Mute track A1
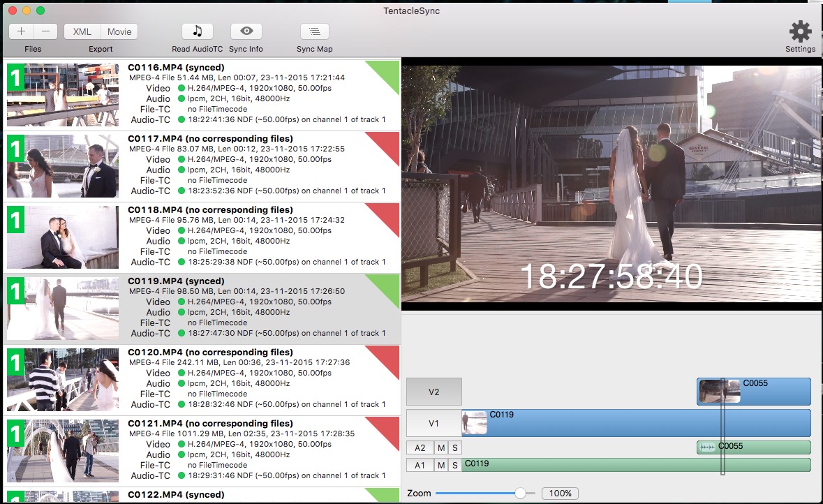Viewport: 823px width, 504px height. pyautogui.click(x=441, y=465)
